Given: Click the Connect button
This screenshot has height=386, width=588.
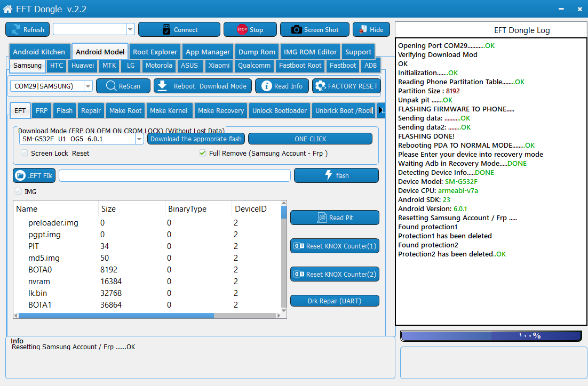Looking at the screenshot, I should click(179, 30).
